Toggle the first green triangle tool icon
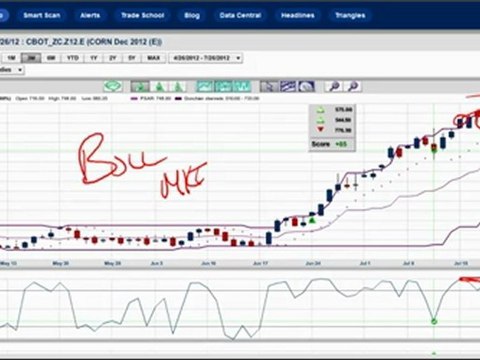Image resolution: width=480 pixels, height=360 pixels. [x=140, y=87]
